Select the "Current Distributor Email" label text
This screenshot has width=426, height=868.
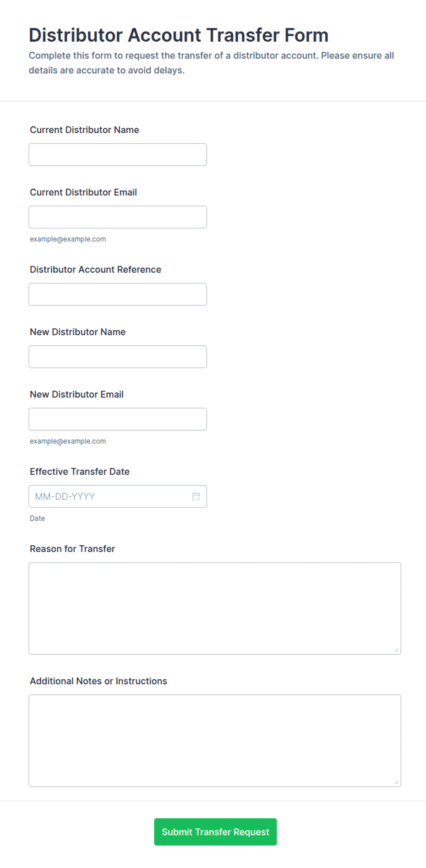(x=83, y=192)
